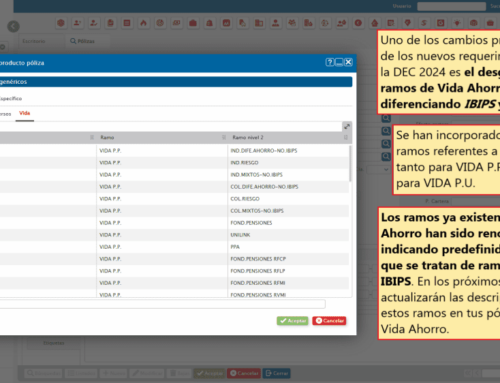Switch to the Vida tab
The image size is (500, 383).
coord(25,113)
